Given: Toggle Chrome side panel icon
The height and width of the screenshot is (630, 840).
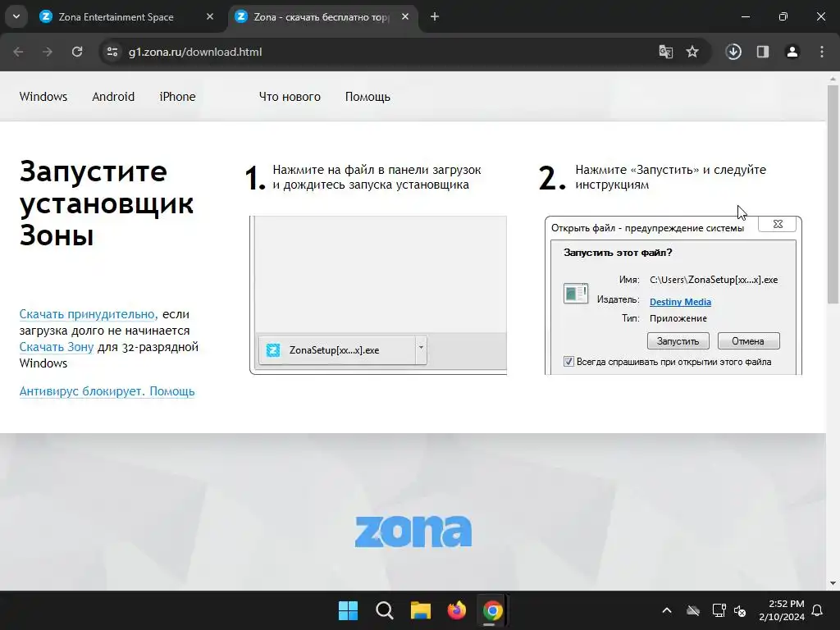Looking at the screenshot, I should click(x=763, y=52).
